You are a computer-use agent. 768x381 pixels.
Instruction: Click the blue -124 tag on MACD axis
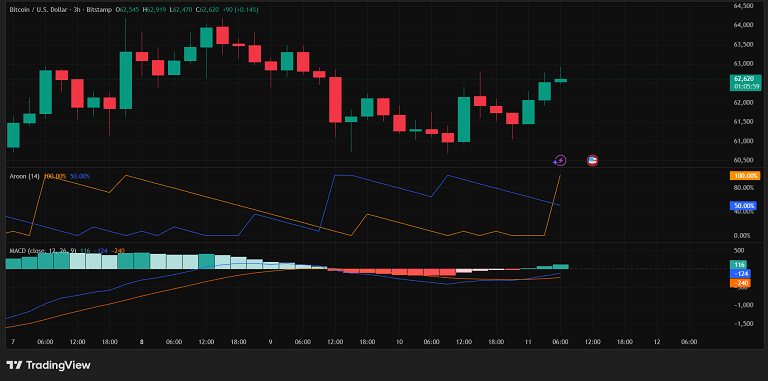(x=739, y=274)
